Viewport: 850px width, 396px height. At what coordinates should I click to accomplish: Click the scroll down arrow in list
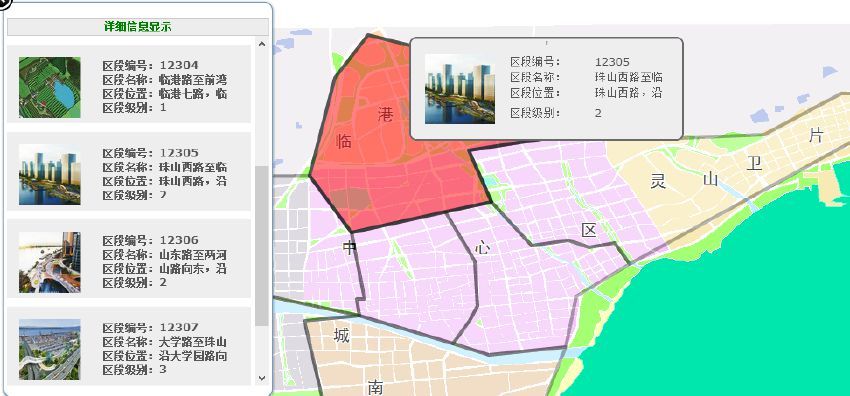click(x=262, y=378)
